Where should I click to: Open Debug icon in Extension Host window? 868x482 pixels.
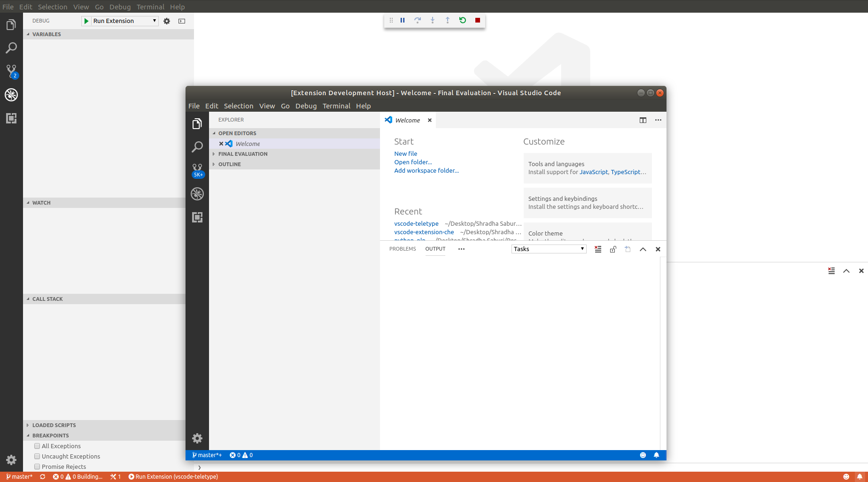click(197, 194)
